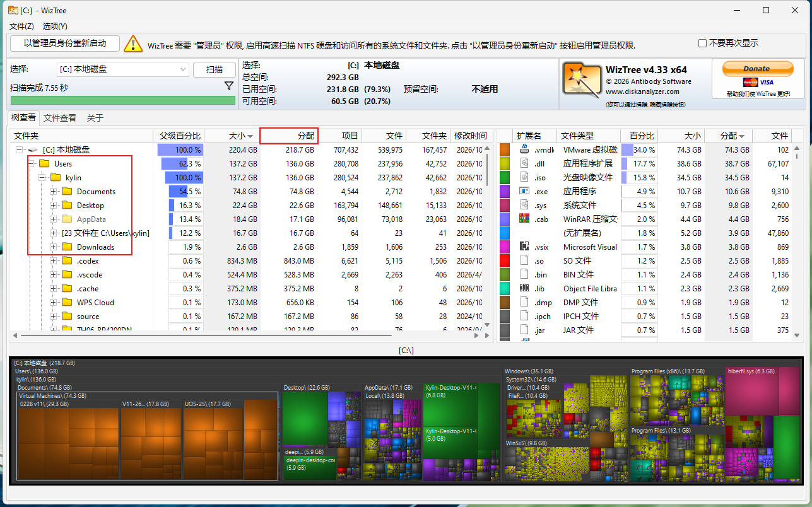The image size is (812, 507).
Task: Click the Downloads folder icon
Action: [x=67, y=247]
